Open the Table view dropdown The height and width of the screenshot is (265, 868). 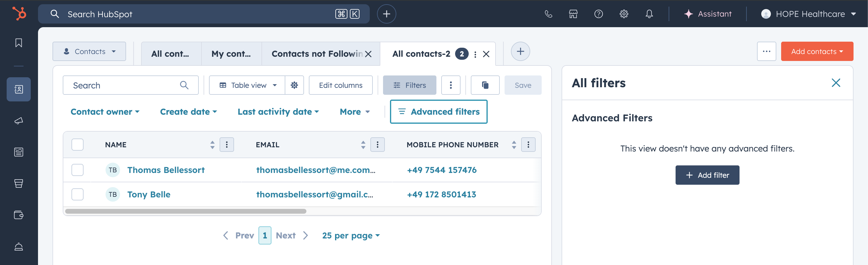[247, 85]
